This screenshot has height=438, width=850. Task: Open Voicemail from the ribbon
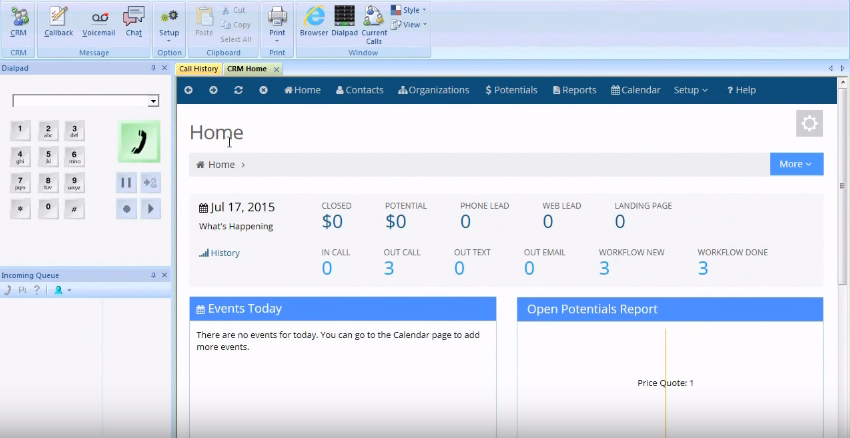point(99,20)
